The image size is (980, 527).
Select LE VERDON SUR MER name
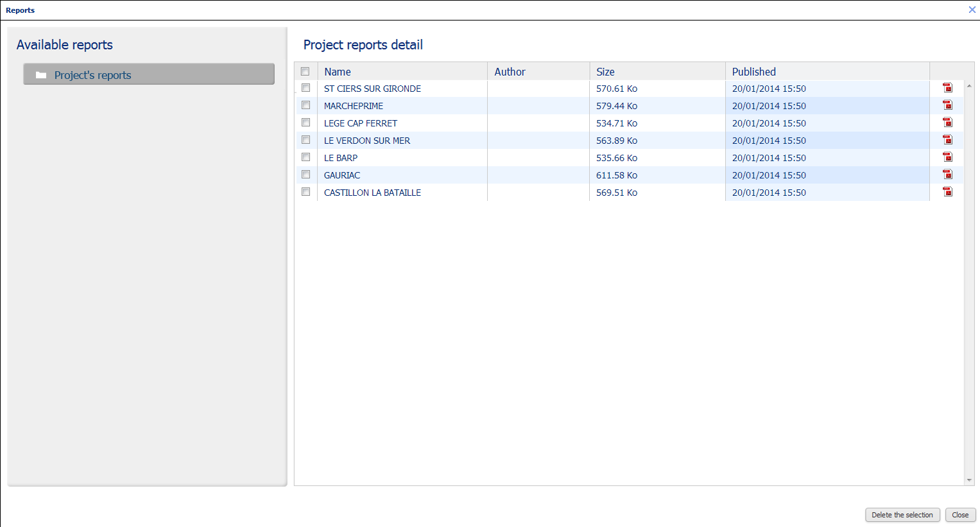pyautogui.click(x=367, y=141)
